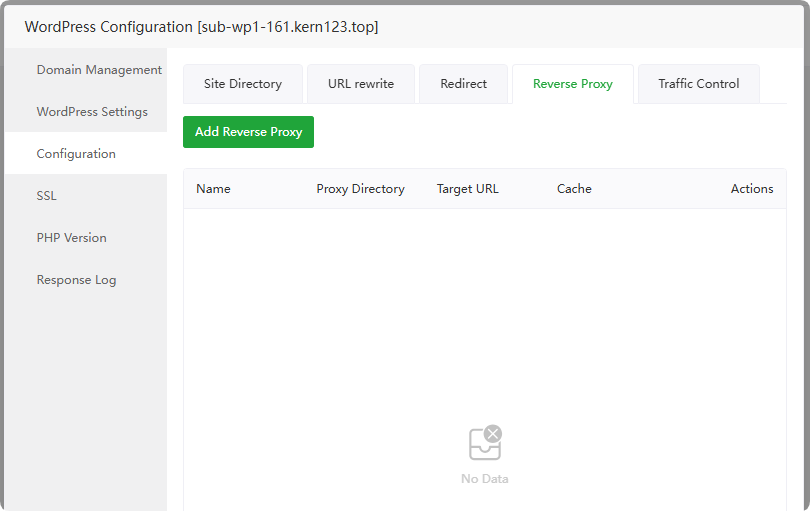
Task: Click the empty inbox No Data icon
Action: (x=485, y=443)
